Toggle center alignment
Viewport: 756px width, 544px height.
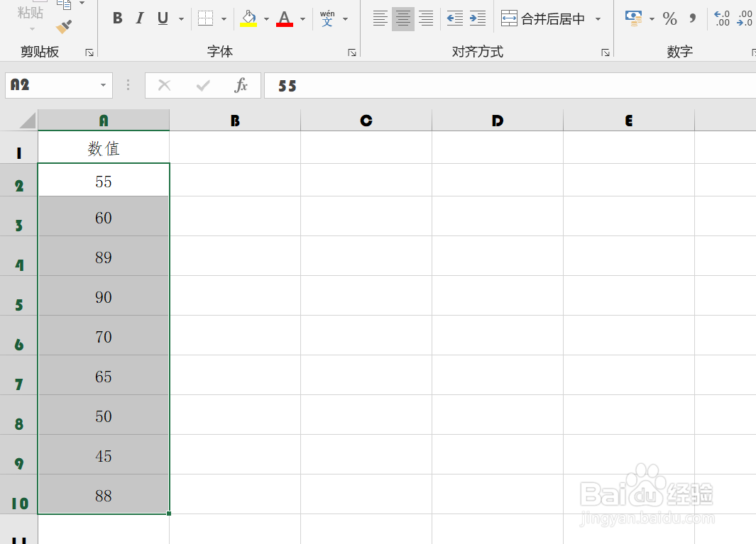[x=403, y=18]
